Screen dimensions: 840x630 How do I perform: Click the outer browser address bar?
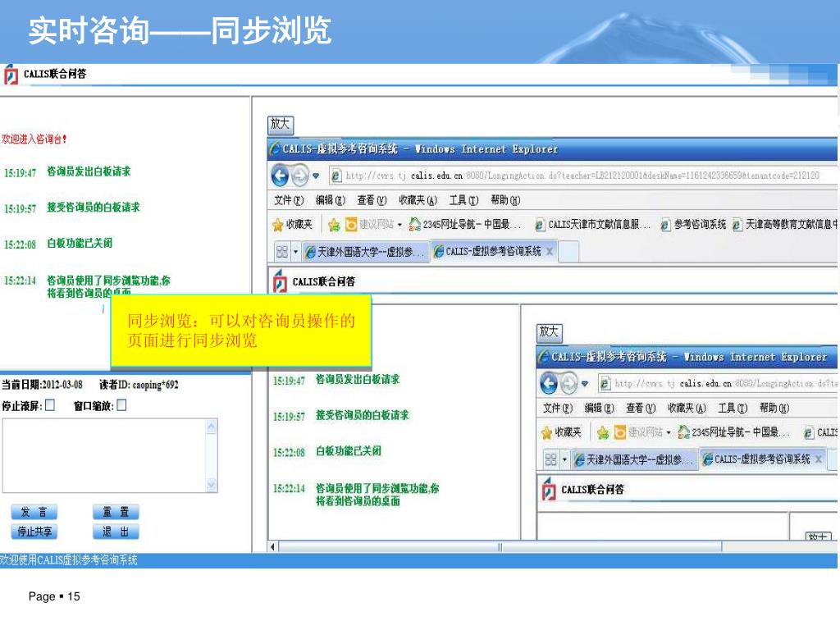coord(582,176)
